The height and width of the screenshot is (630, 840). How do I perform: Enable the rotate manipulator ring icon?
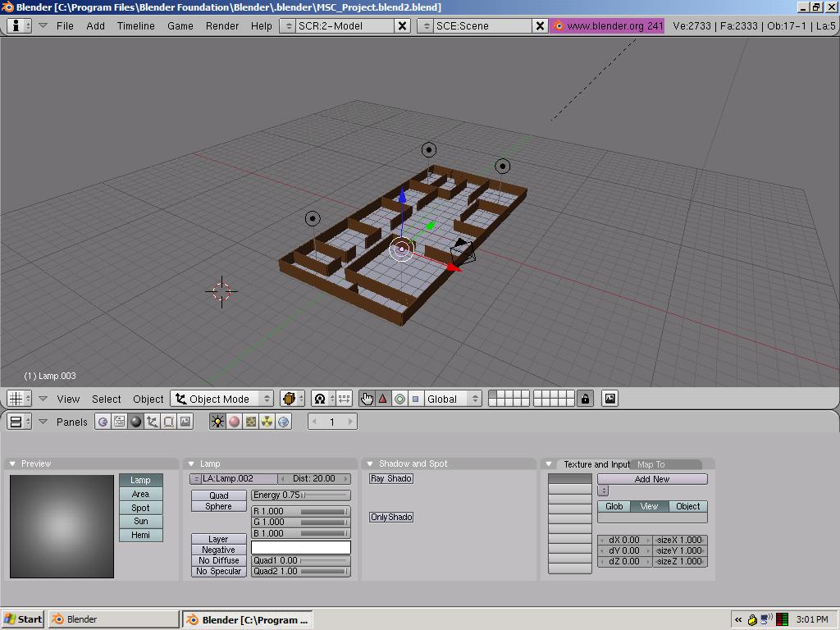(399, 399)
